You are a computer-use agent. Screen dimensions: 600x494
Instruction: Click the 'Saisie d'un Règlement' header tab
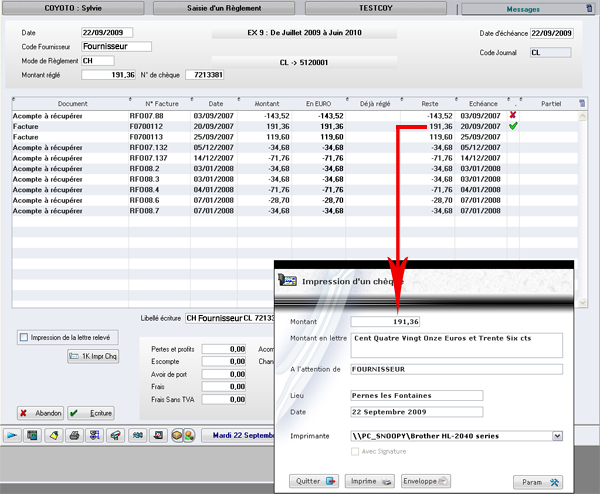[x=224, y=8]
